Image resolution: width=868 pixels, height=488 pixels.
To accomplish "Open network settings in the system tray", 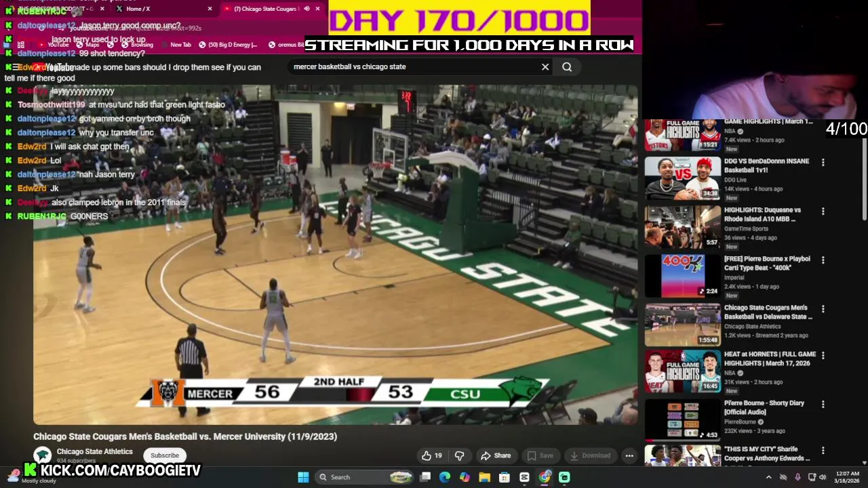I will tap(812, 477).
